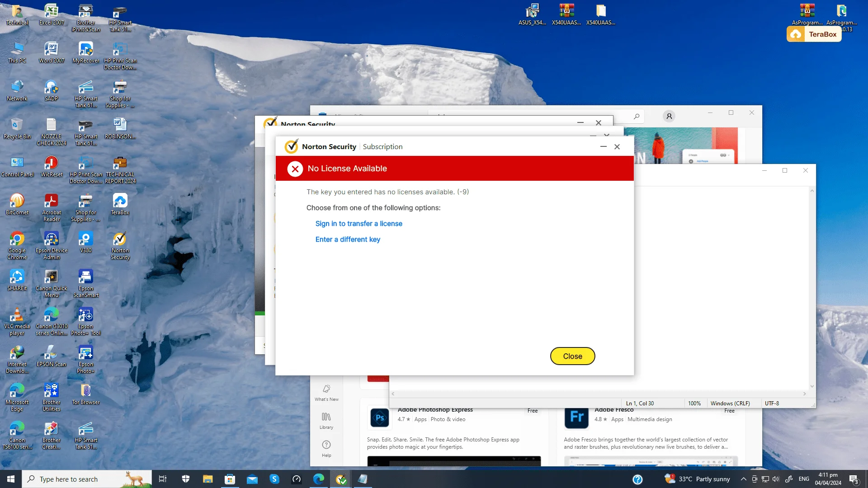868x488 pixels.
Task: Open the Recycle Bin icon
Action: 17,128
